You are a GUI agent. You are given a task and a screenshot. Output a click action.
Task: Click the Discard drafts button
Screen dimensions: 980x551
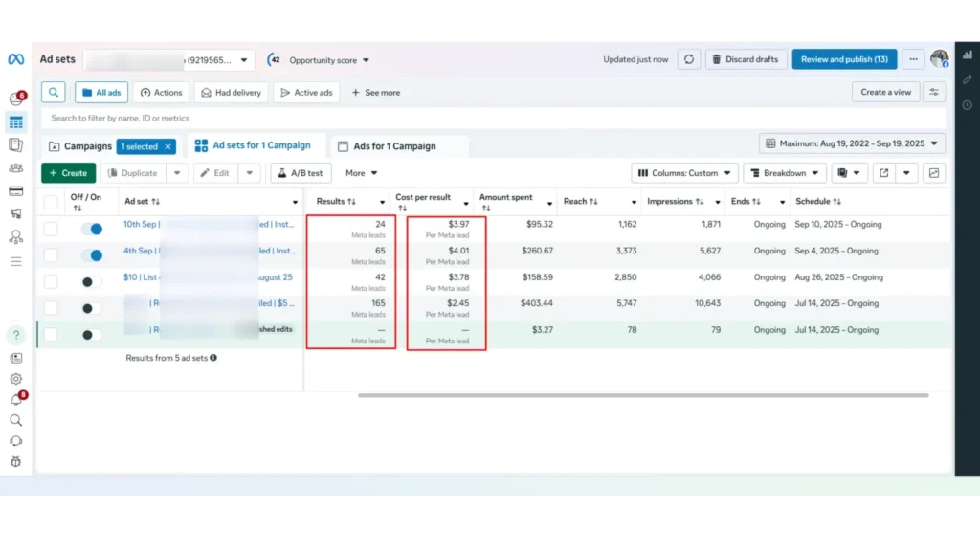[x=746, y=59]
